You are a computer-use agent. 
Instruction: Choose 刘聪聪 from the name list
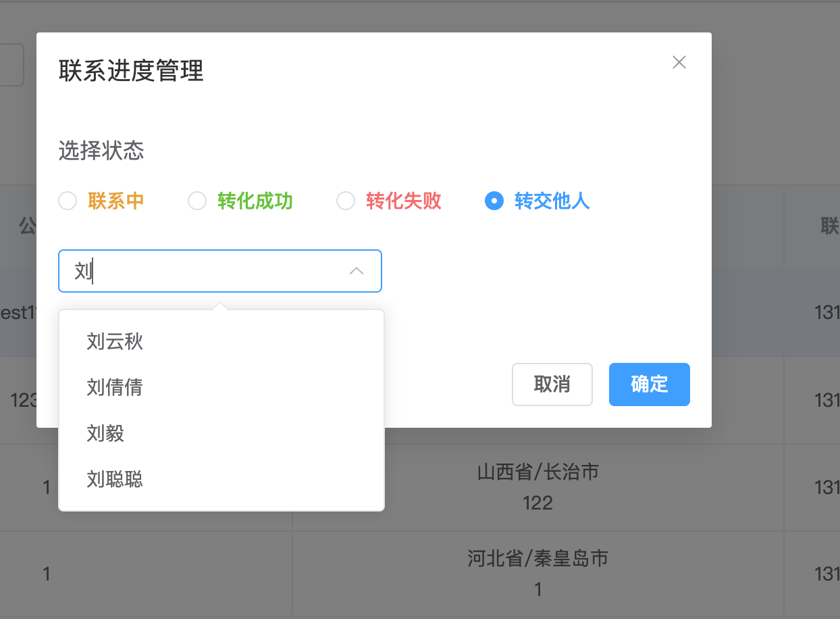pos(115,480)
